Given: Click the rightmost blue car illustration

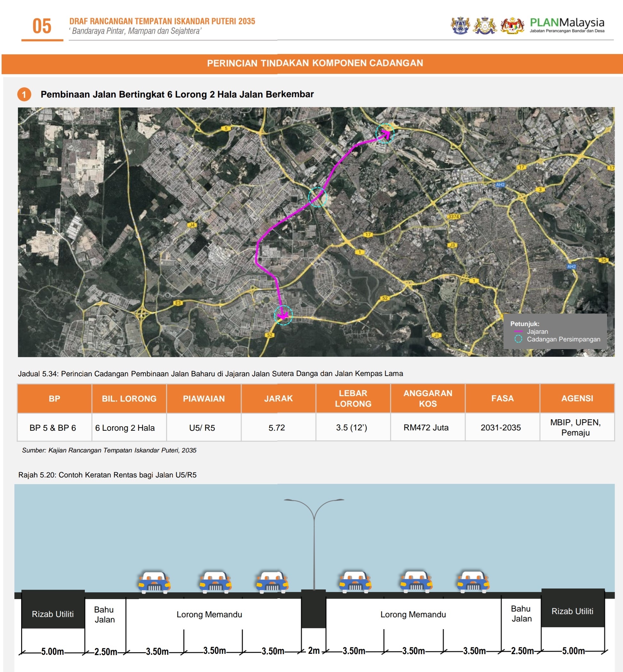Looking at the screenshot, I should click(x=473, y=582).
